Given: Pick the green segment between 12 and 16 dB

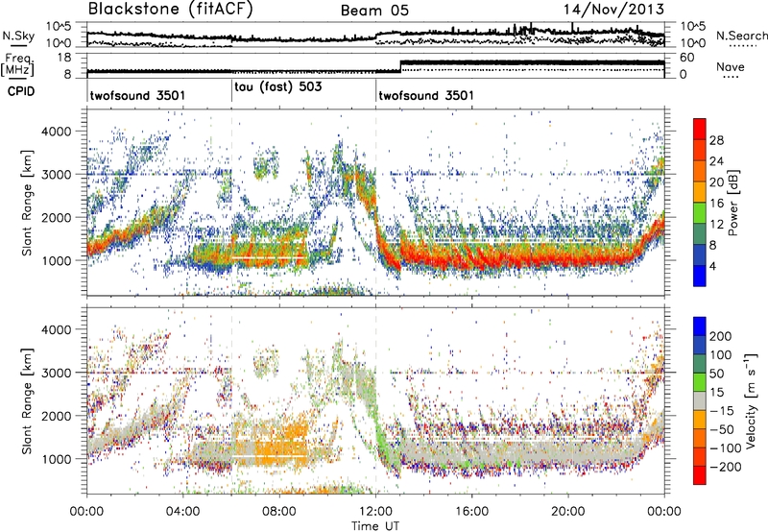Looking at the screenshot, I should tap(700, 213).
